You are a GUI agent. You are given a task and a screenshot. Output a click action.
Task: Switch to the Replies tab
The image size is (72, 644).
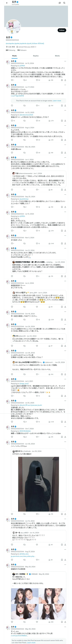coord(36,56)
